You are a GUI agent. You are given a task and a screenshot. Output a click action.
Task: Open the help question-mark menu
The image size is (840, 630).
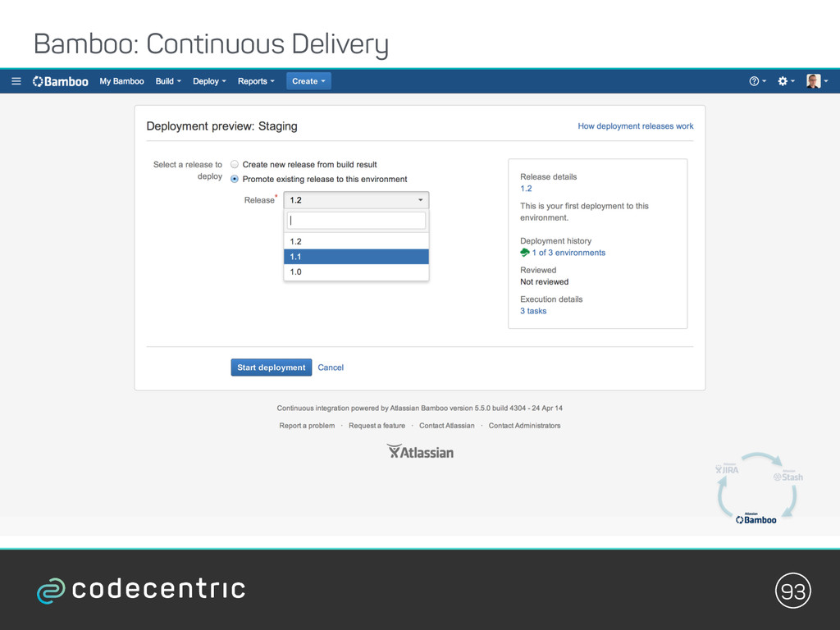pyautogui.click(x=757, y=81)
